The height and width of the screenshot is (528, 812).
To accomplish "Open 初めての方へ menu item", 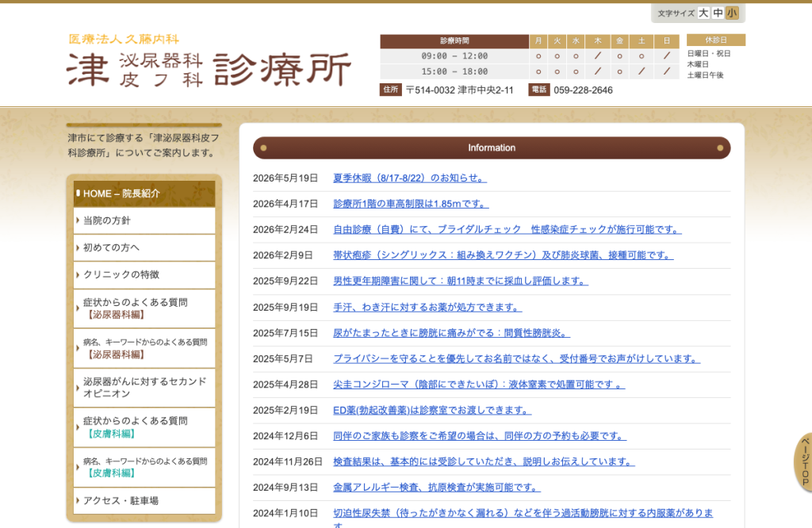I will (x=144, y=247).
